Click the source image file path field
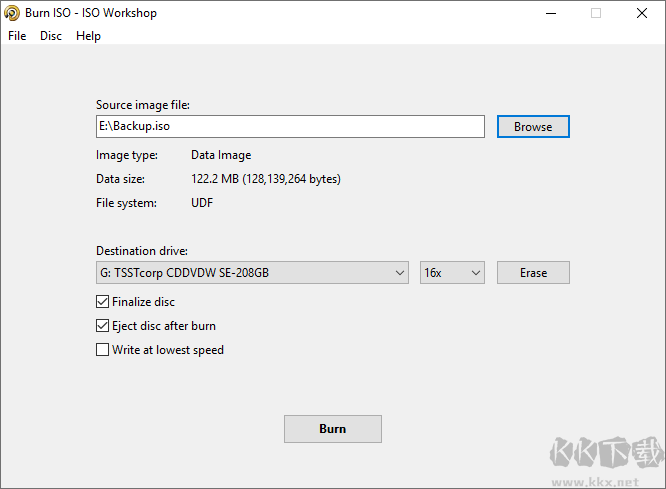The width and height of the screenshot is (666, 489). click(x=289, y=127)
